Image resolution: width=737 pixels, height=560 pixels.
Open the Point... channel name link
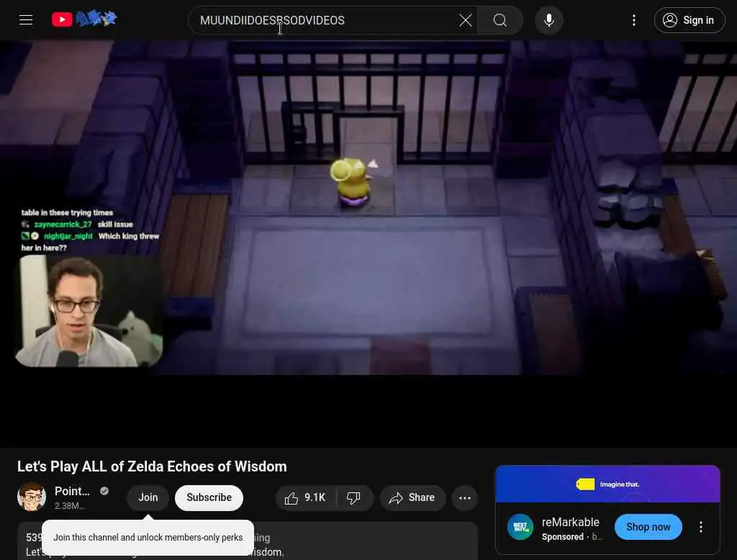coord(72,491)
